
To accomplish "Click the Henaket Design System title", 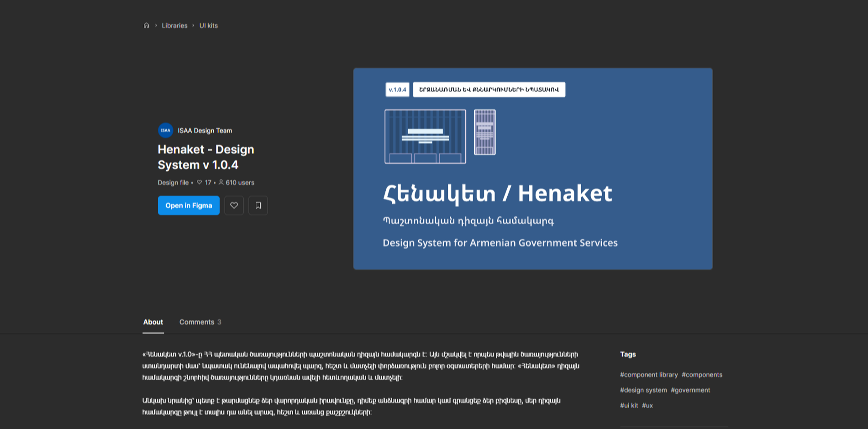I will 206,157.
